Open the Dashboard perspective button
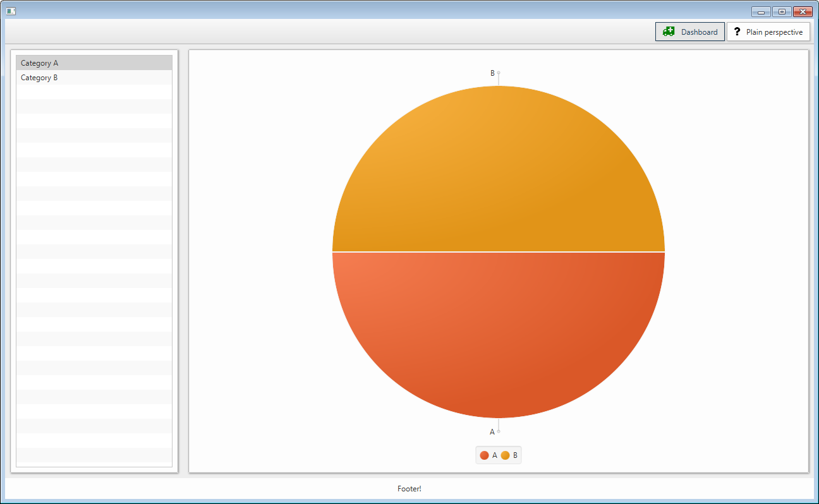The width and height of the screenshot is (819, 504). (690, 32)
